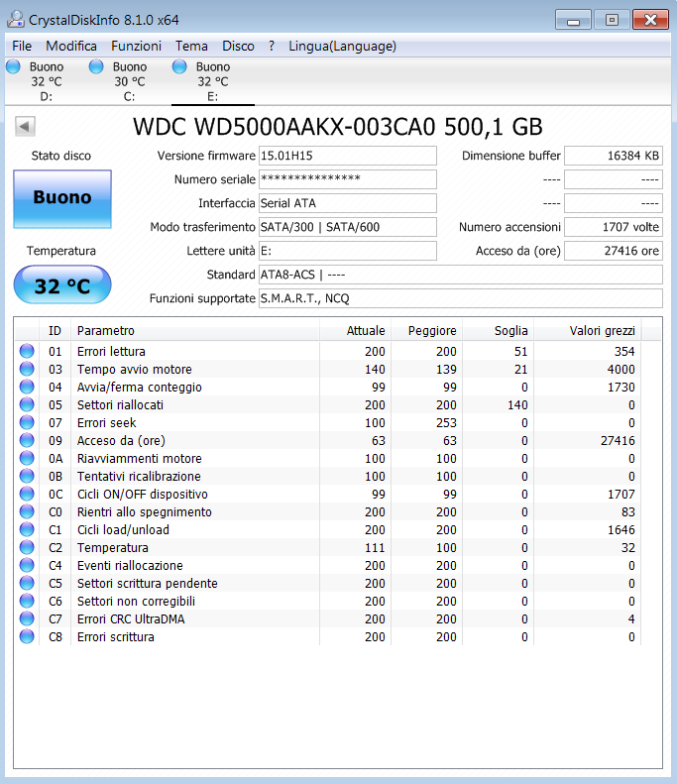
Task: Open the Funzioni menu
Action: (136, 46)
